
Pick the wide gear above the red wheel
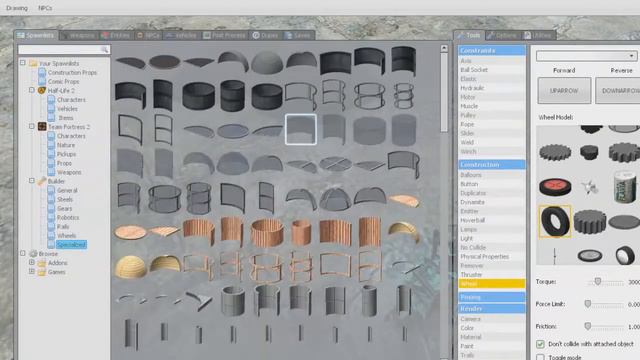pos(555,153)
